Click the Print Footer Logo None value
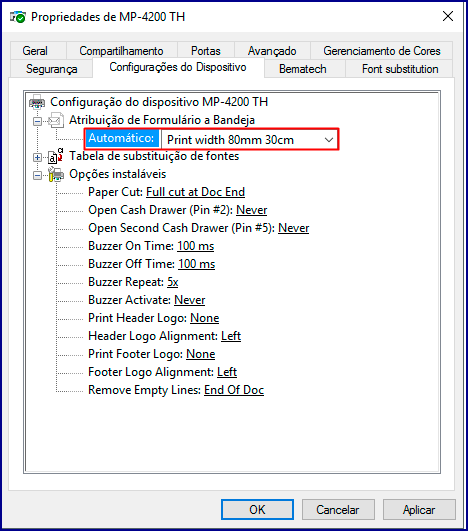Viewport: 468px width, 531px height. (x=201, y=354)
